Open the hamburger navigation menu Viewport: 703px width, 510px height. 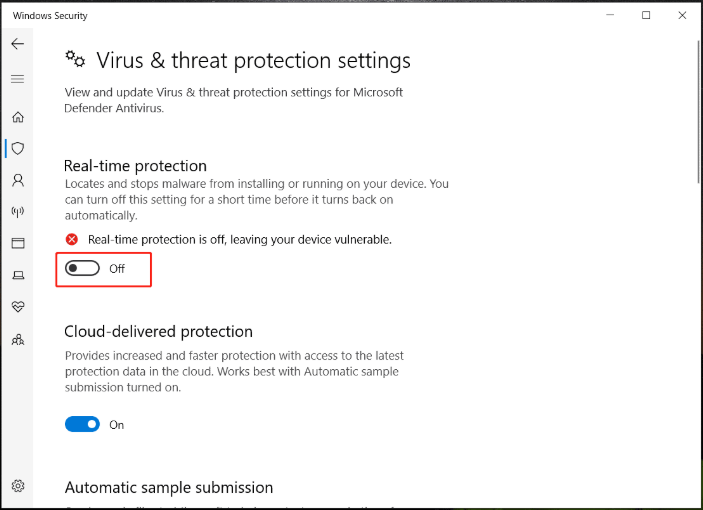click(x=18, y=79)
